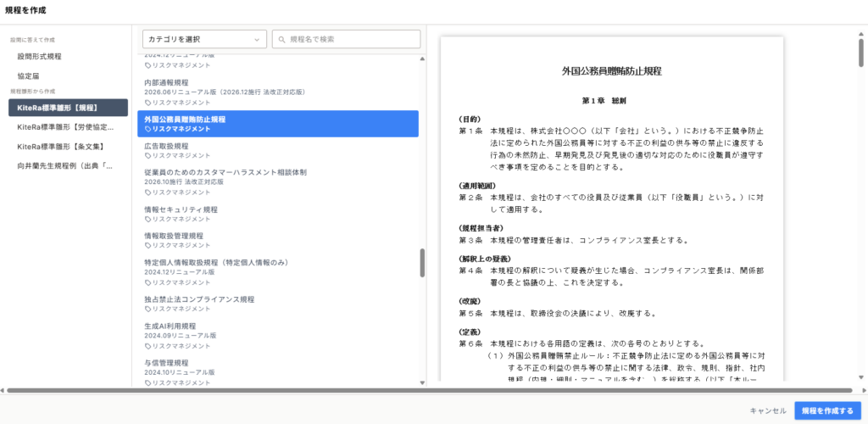Click the template list scrollbar thumb
The image size is (868, 424).
422,263
